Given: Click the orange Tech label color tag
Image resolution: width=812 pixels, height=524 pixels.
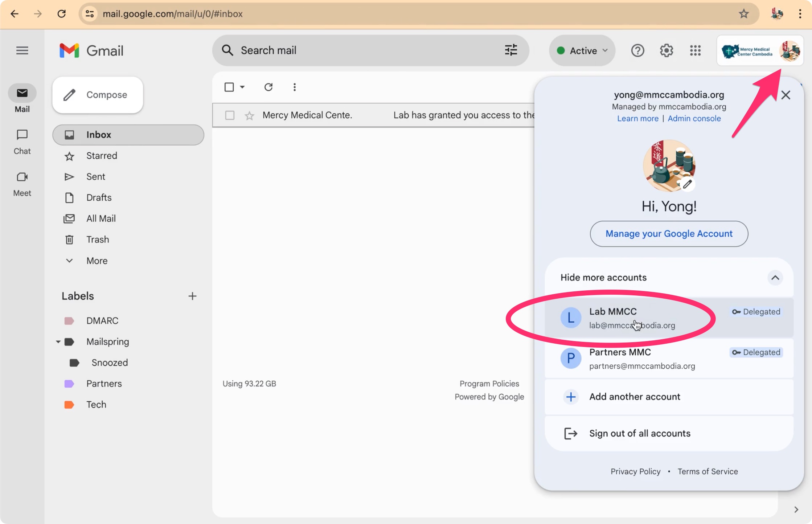Looking at the screenshot, I should (69, 405).
